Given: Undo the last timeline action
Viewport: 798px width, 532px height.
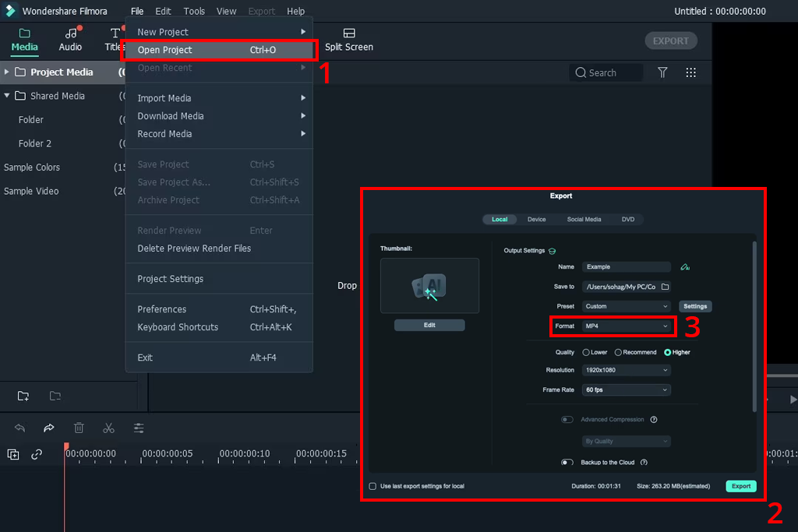Looking at the screenshot, I should (x=19, y=428).
